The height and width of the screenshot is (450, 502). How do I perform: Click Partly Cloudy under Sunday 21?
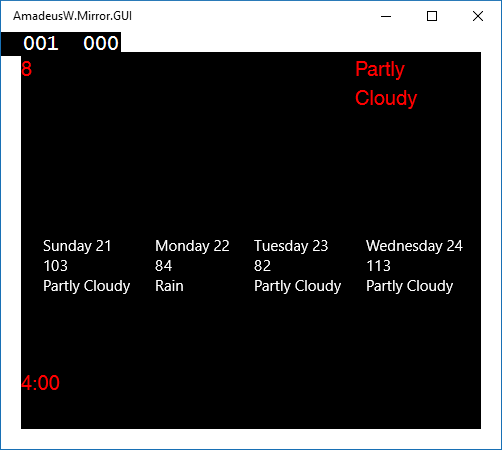point(87,286)
